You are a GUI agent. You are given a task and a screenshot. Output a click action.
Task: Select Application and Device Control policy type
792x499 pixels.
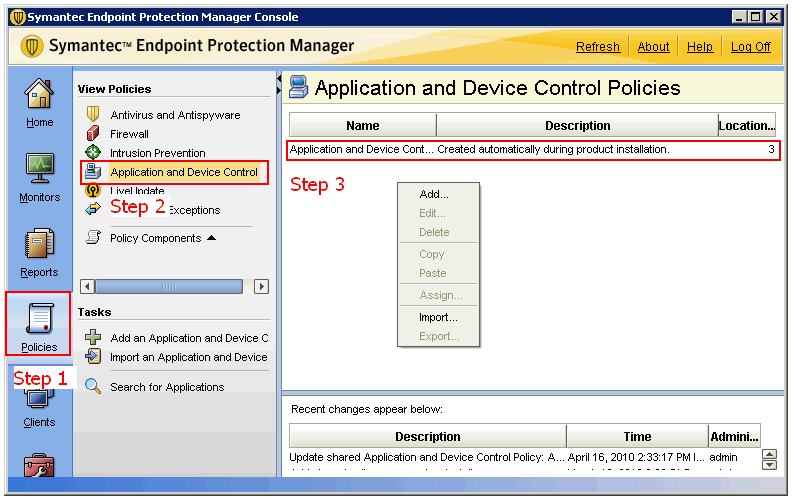point(184,172)
